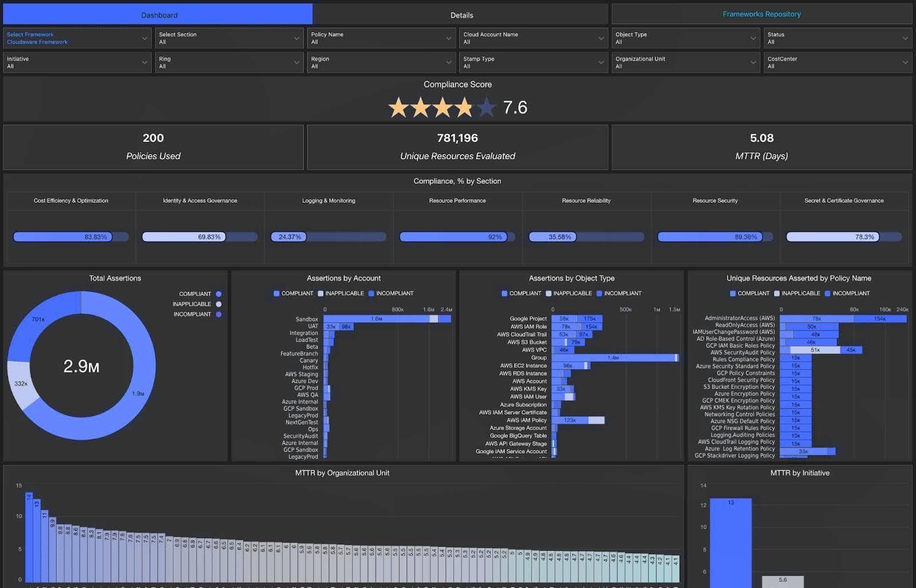Open the Status filter dropdown

(838, 38)
